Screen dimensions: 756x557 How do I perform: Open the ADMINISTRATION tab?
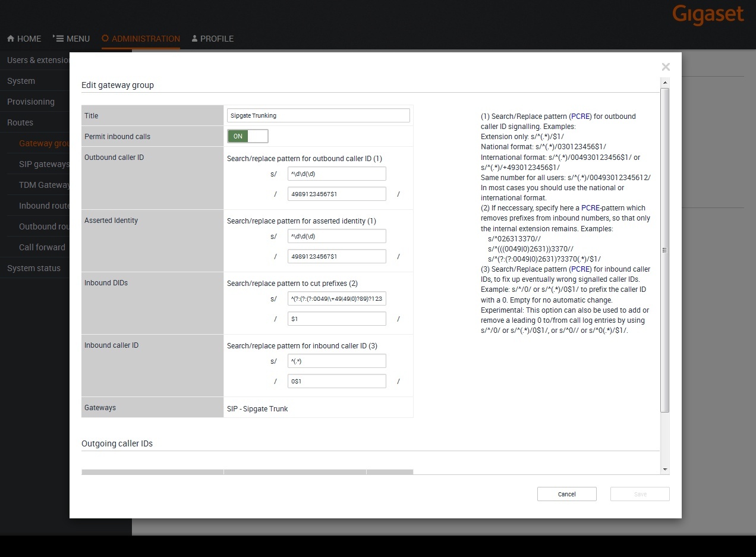141,39
